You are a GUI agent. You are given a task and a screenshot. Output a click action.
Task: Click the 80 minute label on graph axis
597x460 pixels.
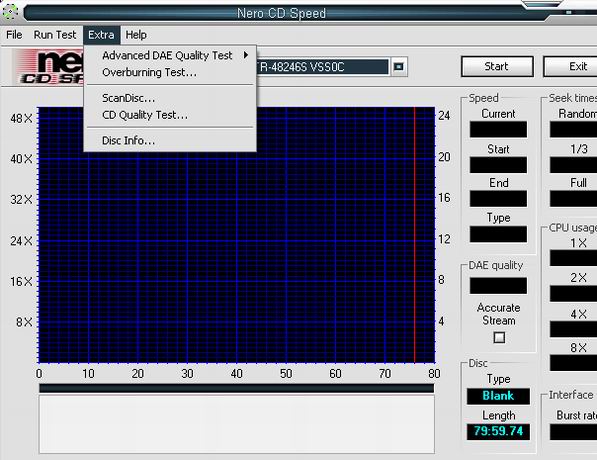(434, 374)
